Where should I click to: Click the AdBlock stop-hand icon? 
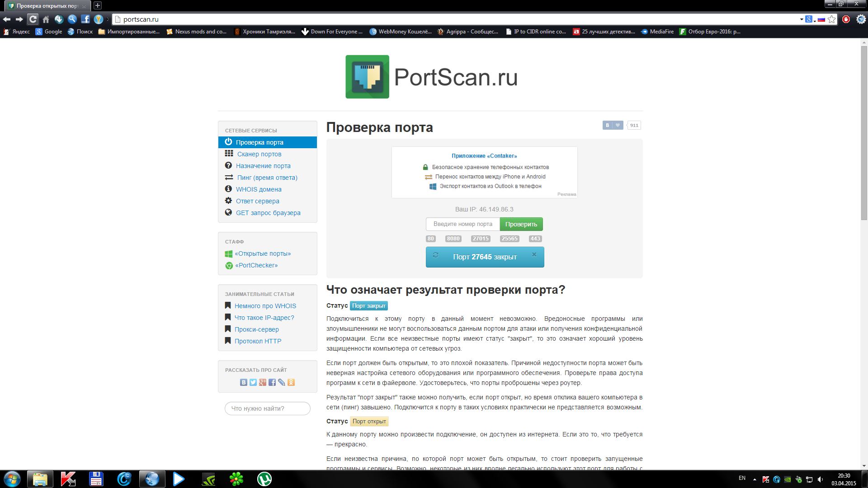click(x=846, y=19)
